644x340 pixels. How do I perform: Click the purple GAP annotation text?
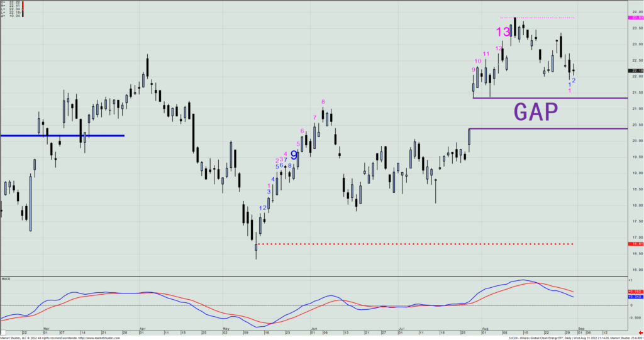click(x=536, y=111)
